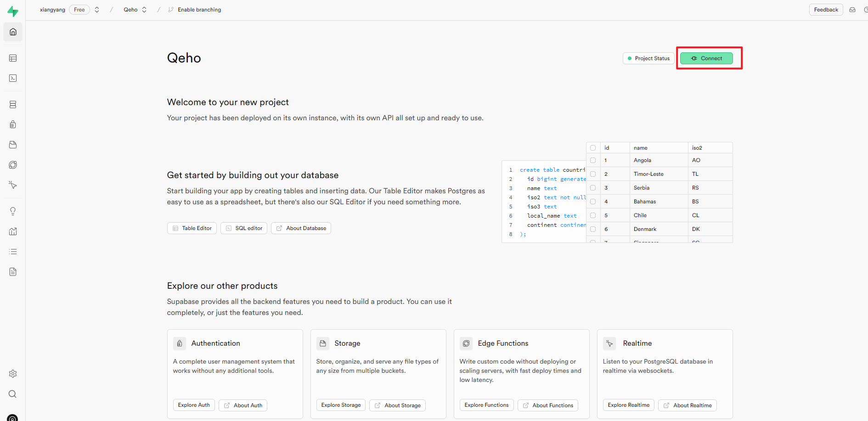Viewport: 868px width, 421px height.
Task: Open Realtime from the sidebar cursor icon
Action: pyautogui.click(x=13, y=185)
